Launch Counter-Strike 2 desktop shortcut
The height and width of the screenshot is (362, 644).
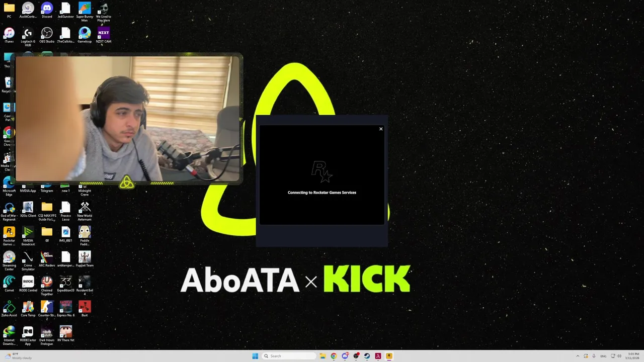[x=47, y=311]
